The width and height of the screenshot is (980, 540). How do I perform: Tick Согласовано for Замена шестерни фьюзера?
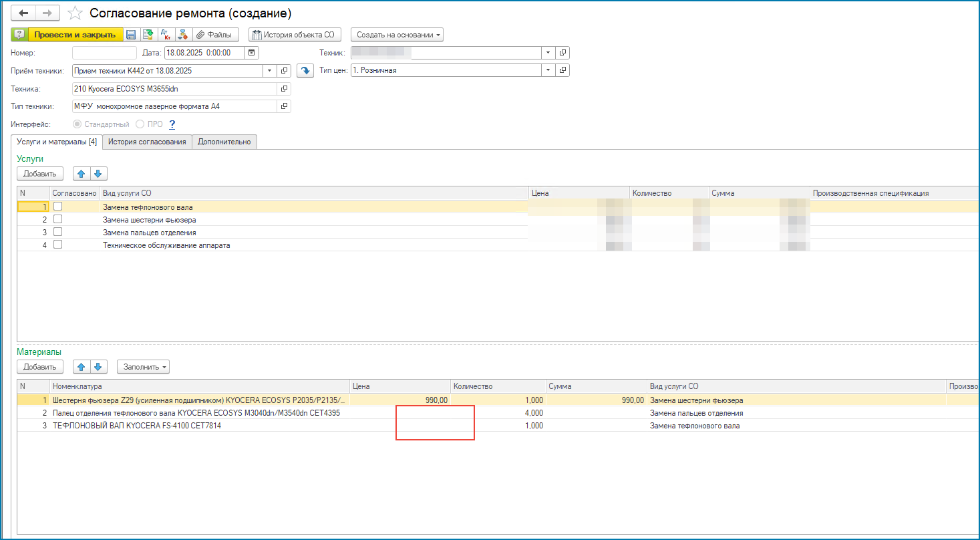(58, 220)
